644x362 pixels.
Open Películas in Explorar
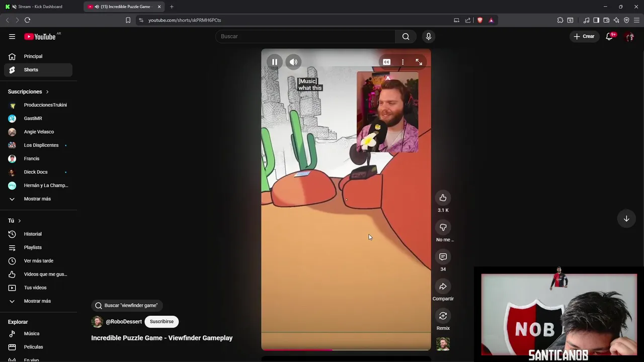point(38,347)
